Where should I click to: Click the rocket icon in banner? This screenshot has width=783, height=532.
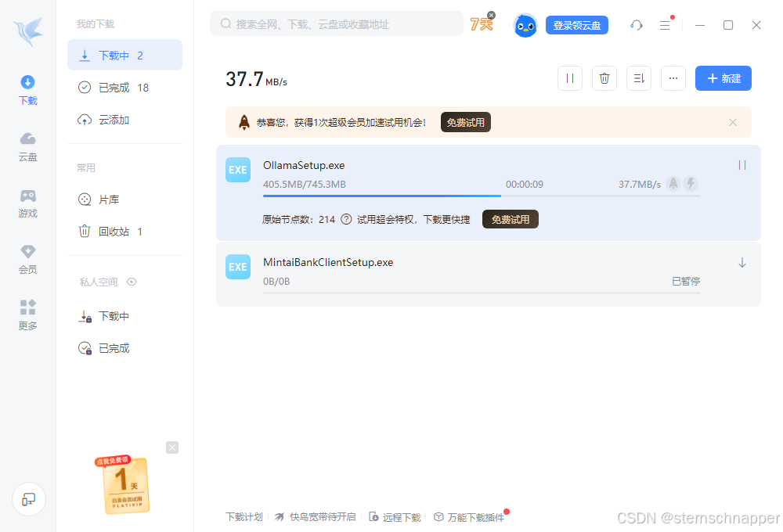pos(244,122)
